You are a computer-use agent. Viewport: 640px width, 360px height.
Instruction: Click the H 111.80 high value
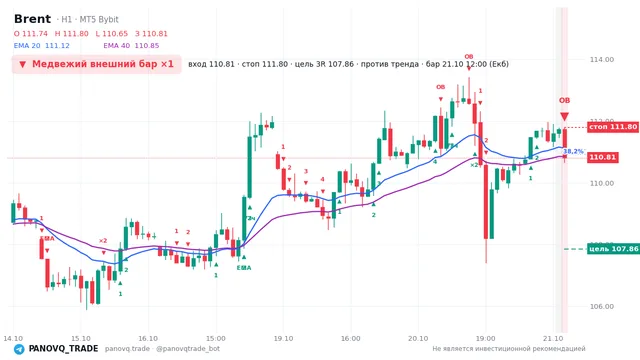pyautogui.click(x=71, y=34)
